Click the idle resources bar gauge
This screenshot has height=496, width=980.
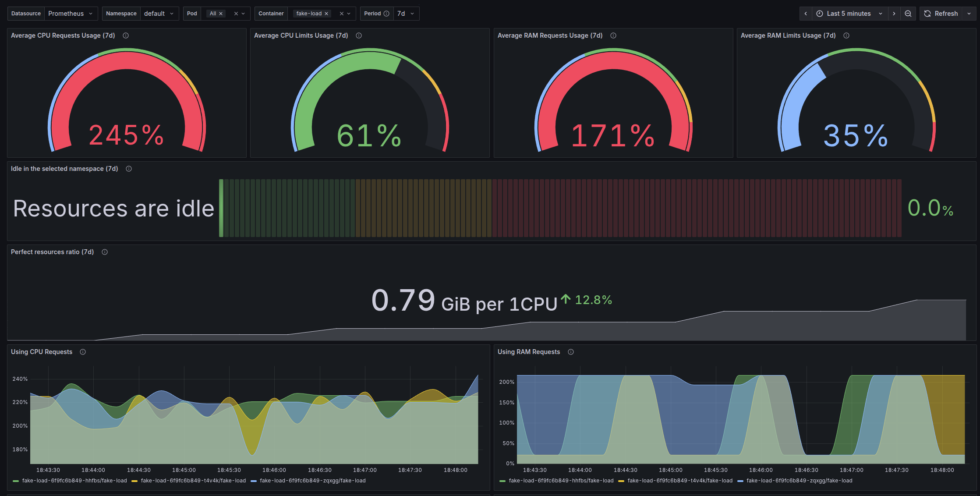[560, 208]
